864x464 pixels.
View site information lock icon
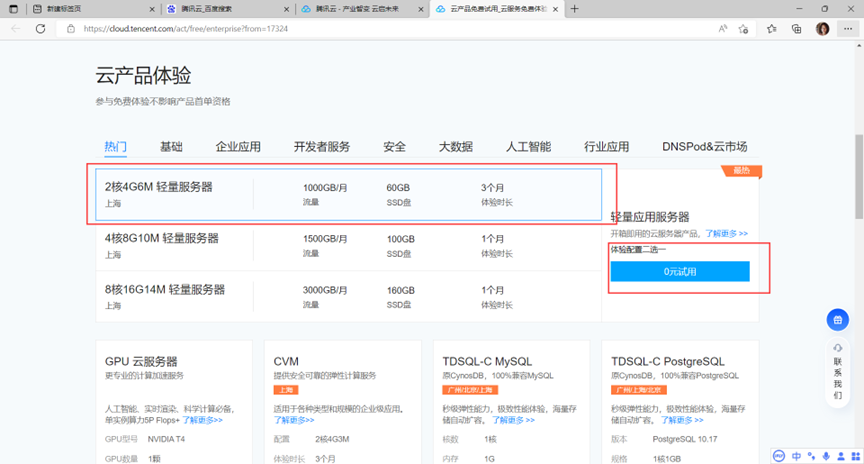(71, 29)
